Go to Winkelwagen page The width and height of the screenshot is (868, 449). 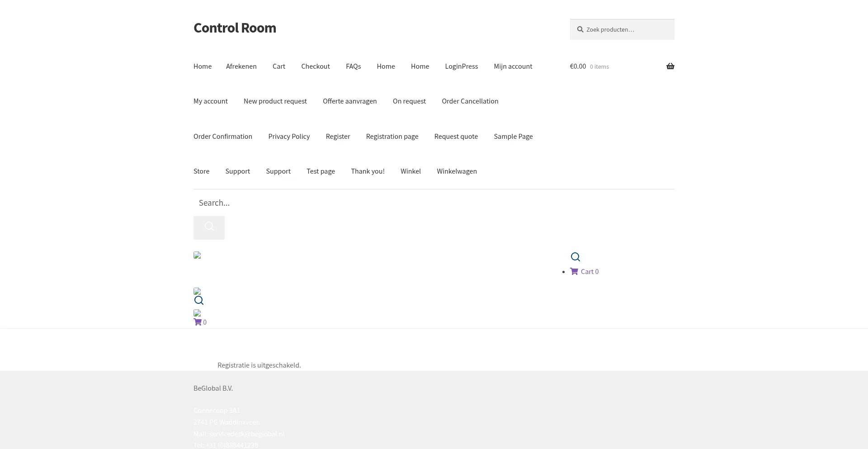(x=457, y=171)
